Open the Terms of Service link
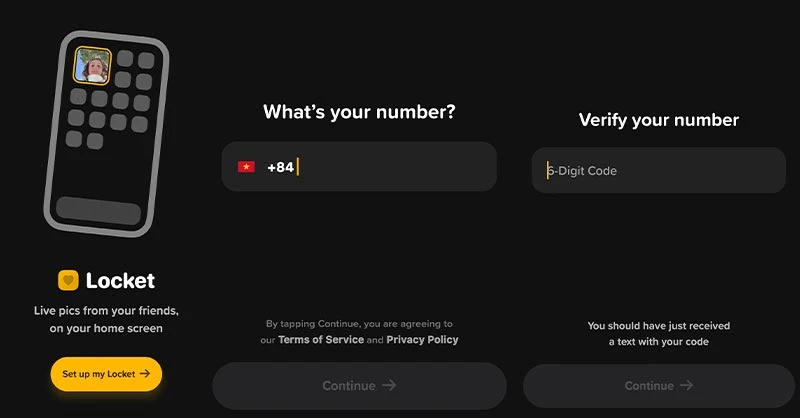The height and width of the screenshot is (418, 800). (320, 340)
